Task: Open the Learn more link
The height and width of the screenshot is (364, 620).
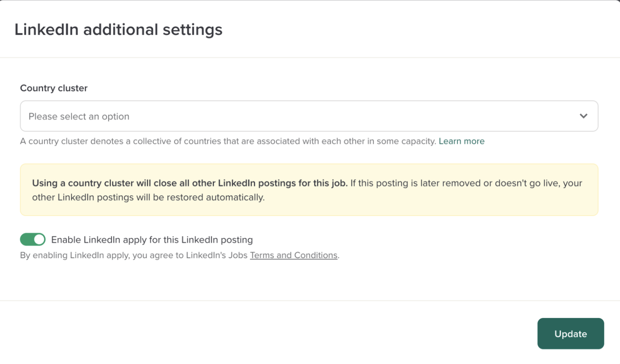Action: [x=461, y=141]
